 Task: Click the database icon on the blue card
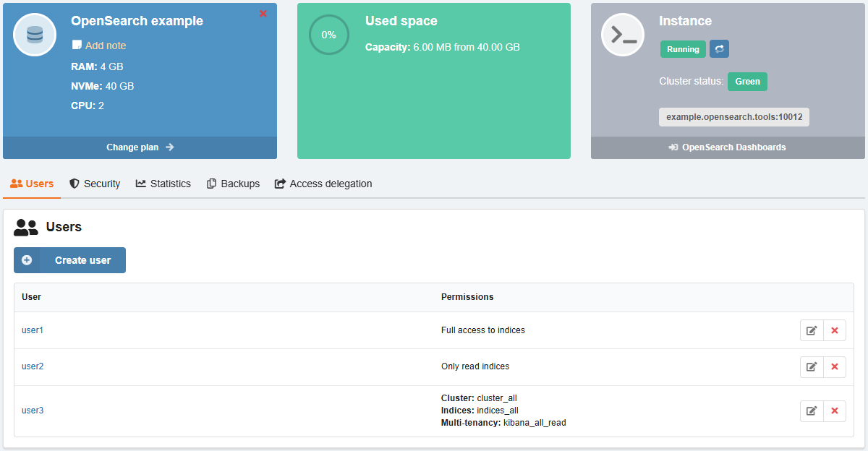click(35, 35)
